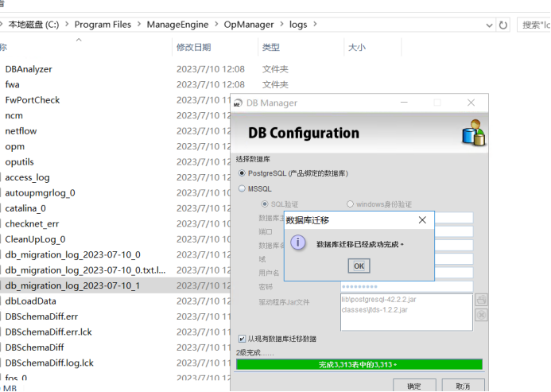
Task: Expand chevron after Program Files breadcrumb
Action: 139,24
